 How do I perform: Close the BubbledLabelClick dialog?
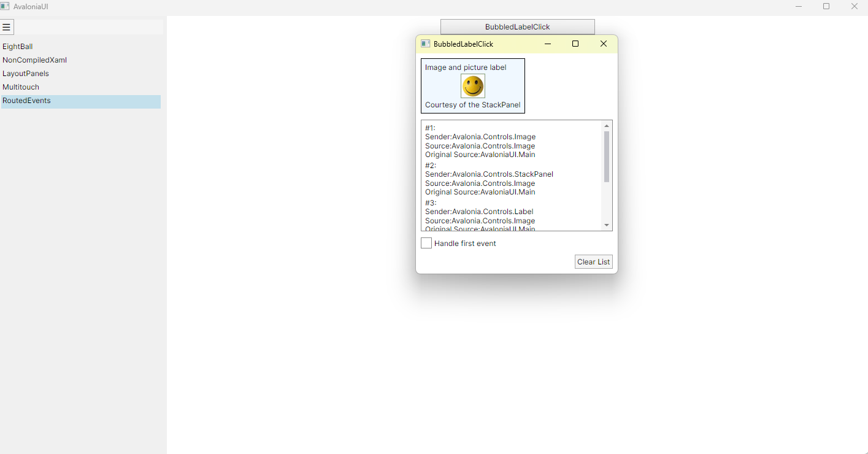(x=604, y=44)
